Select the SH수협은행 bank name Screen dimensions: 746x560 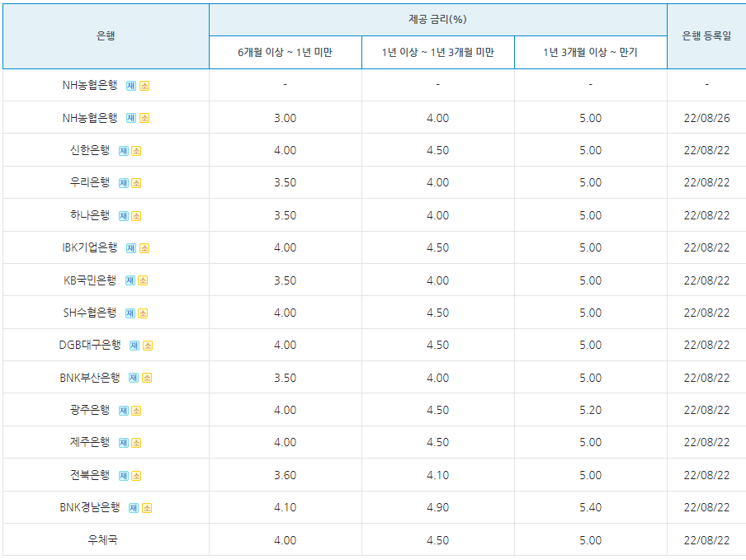(x=90, y=313)
